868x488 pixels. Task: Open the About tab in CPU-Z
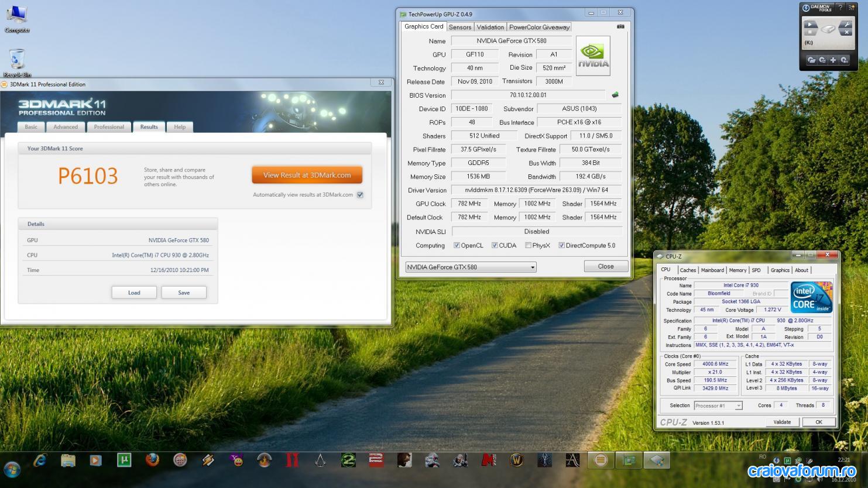pyautogui.click(x=801, y=270)
